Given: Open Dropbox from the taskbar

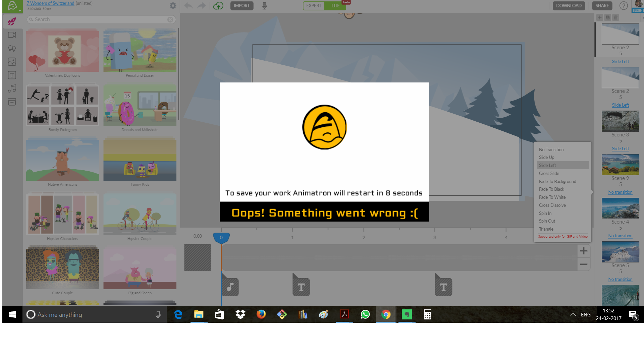Looking at the screenshot, I should [x=240, y=314].
